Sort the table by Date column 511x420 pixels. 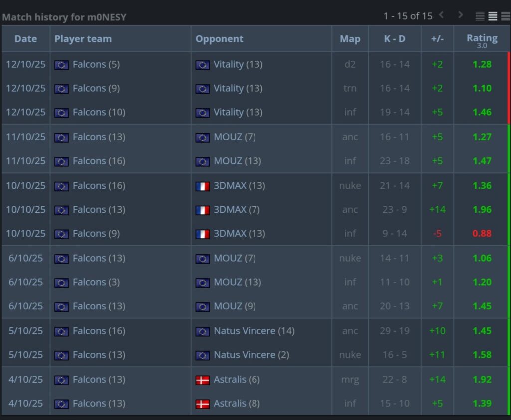pyautogui.click(x=26, y=39)
